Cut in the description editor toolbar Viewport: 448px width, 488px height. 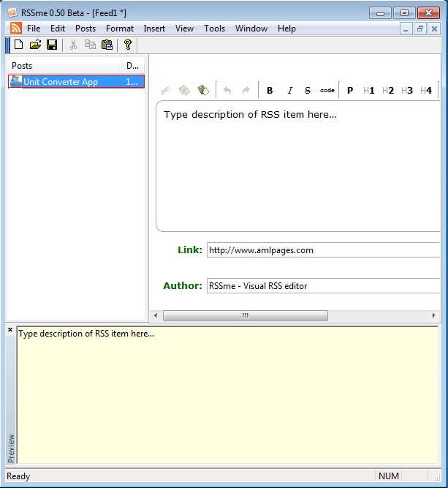166,90
